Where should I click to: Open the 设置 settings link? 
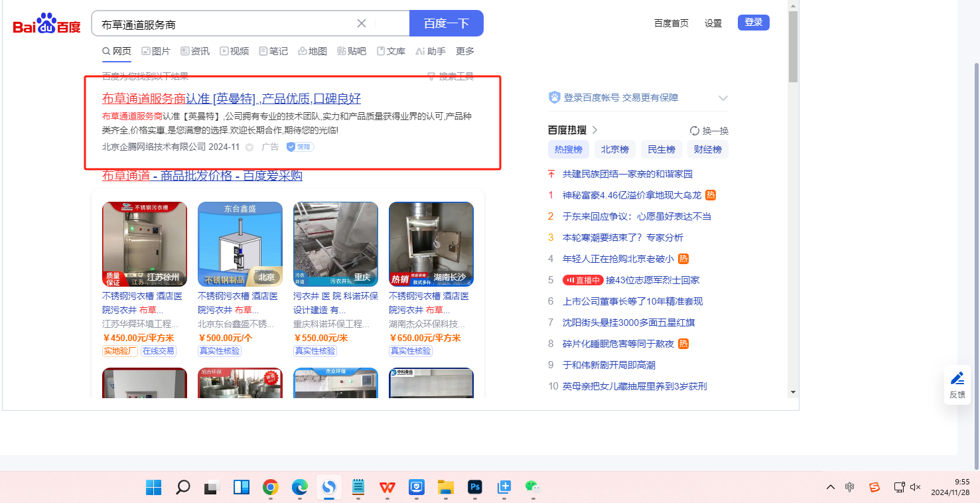click(713, 23)
